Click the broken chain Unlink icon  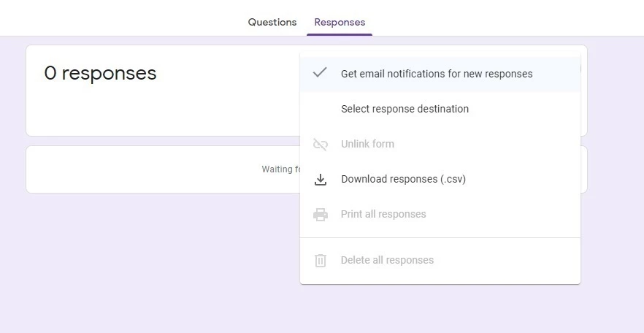pyautogui.click(x=320, y=145)
